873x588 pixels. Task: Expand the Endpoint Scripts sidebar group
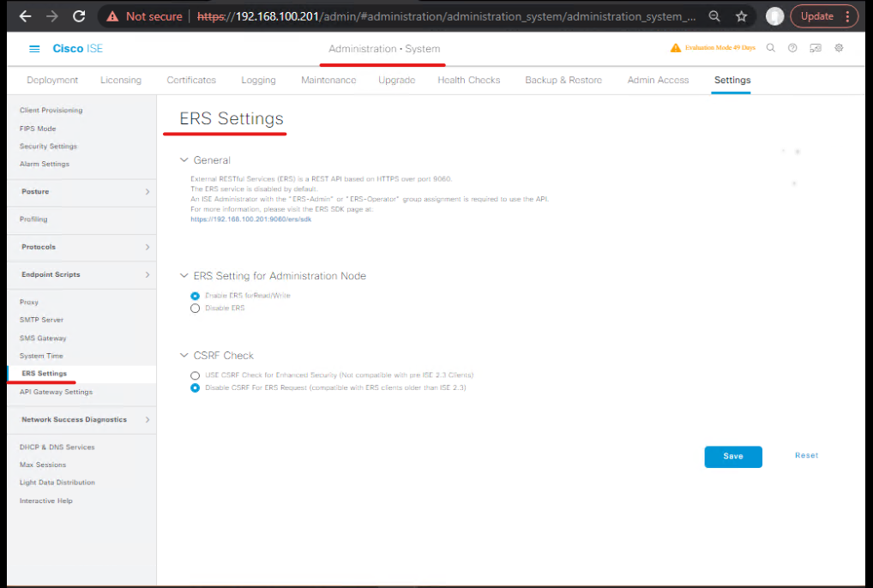point(82,274)
